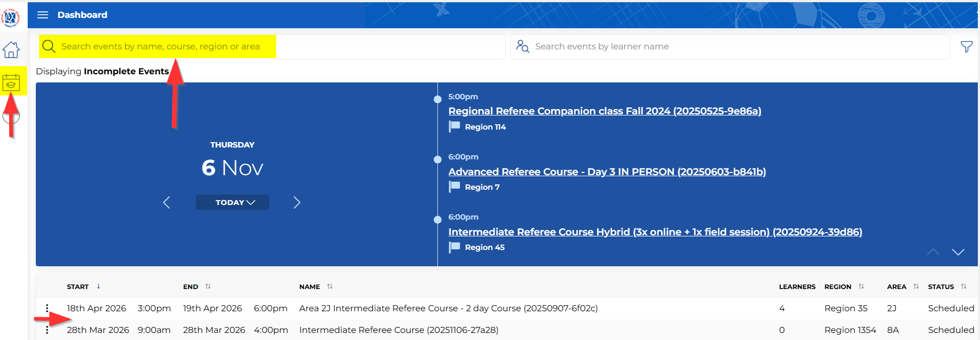980x340 pixels.
Task: Open row menu for 18th Apr 2026 event
Action: click(47, 308)
